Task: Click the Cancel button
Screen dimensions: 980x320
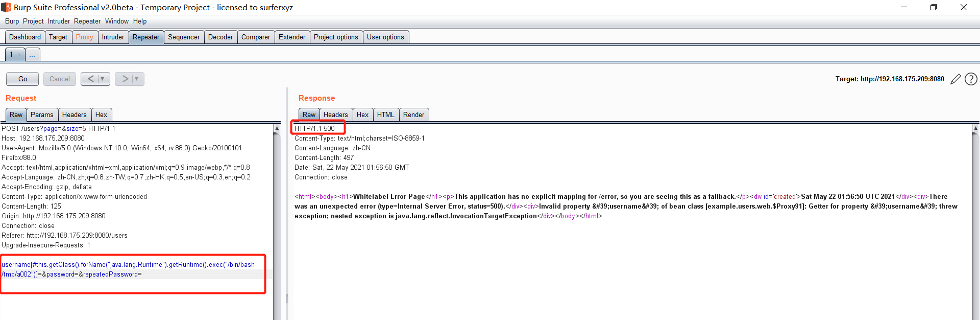Action: (x=60, y=79)
